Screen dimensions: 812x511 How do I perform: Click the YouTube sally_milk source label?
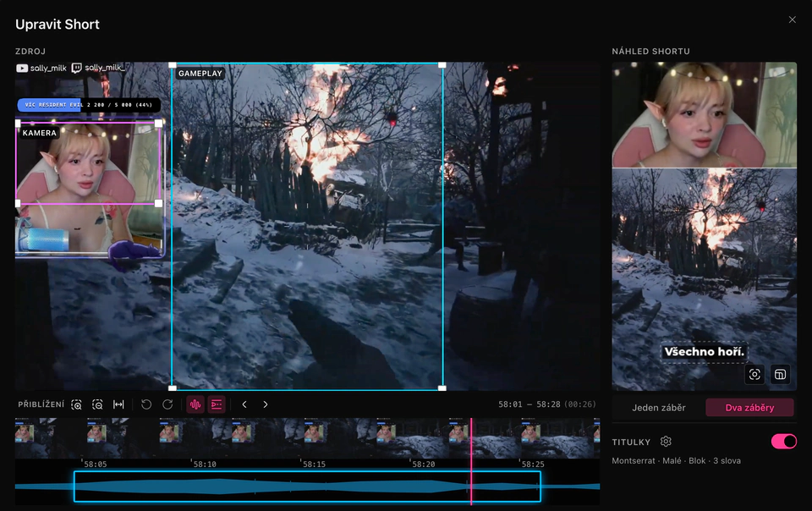(41, 69)
